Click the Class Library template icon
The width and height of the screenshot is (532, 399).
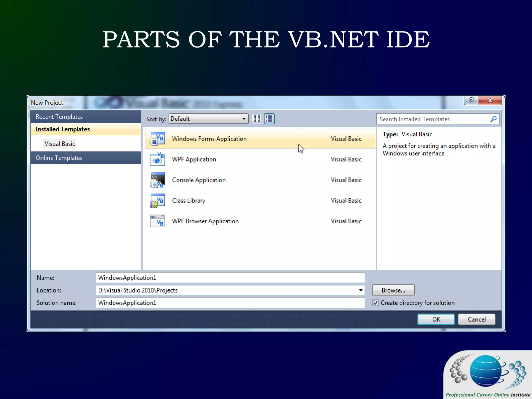(x=157, y=201)
